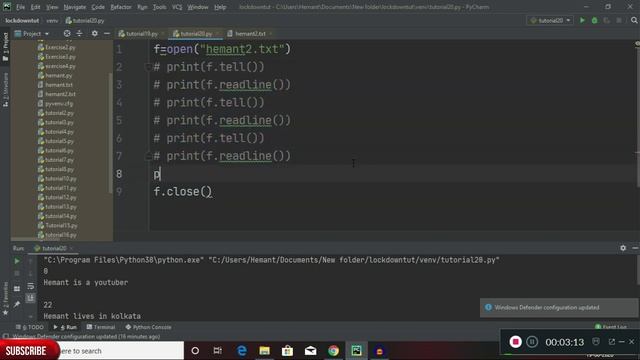Collapse all in the Project panel

pyautogui.click(x=79, y=33)
